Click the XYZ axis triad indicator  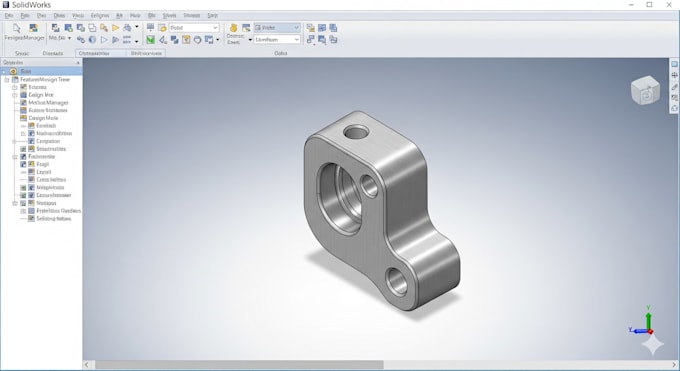point(642,321)
